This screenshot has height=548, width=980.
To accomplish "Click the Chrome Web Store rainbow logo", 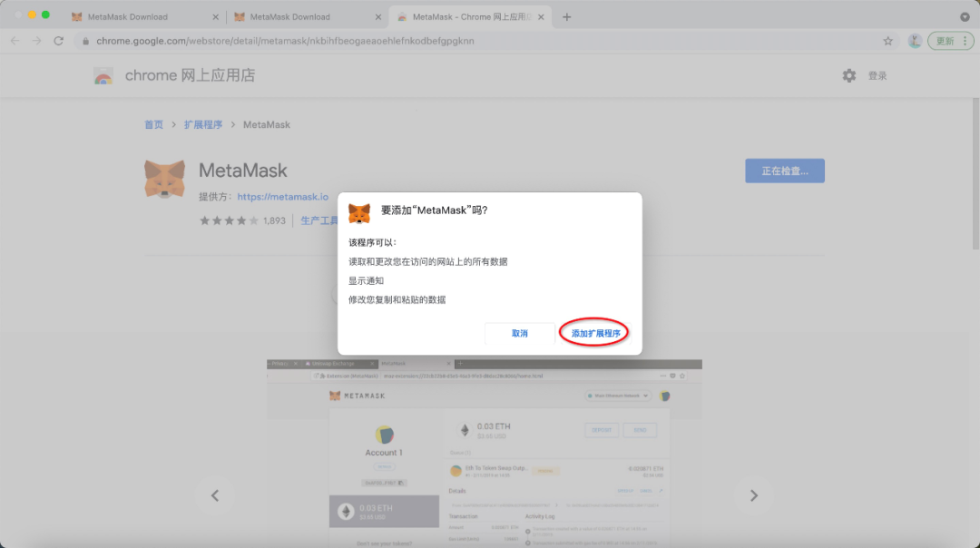I will tap(103, 75).
